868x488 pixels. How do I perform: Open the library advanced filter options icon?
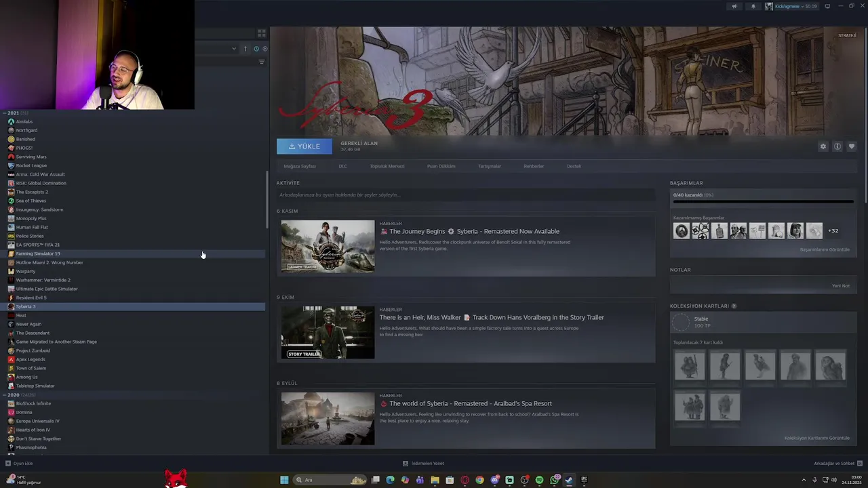[262, 62]
